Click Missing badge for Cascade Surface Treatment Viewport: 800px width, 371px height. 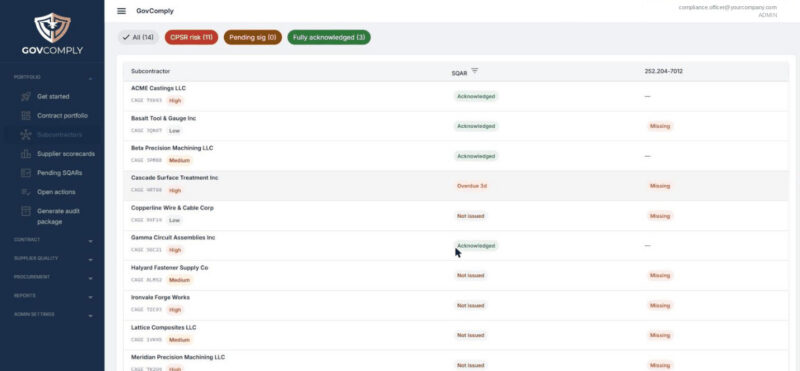[x=660, y=186]
